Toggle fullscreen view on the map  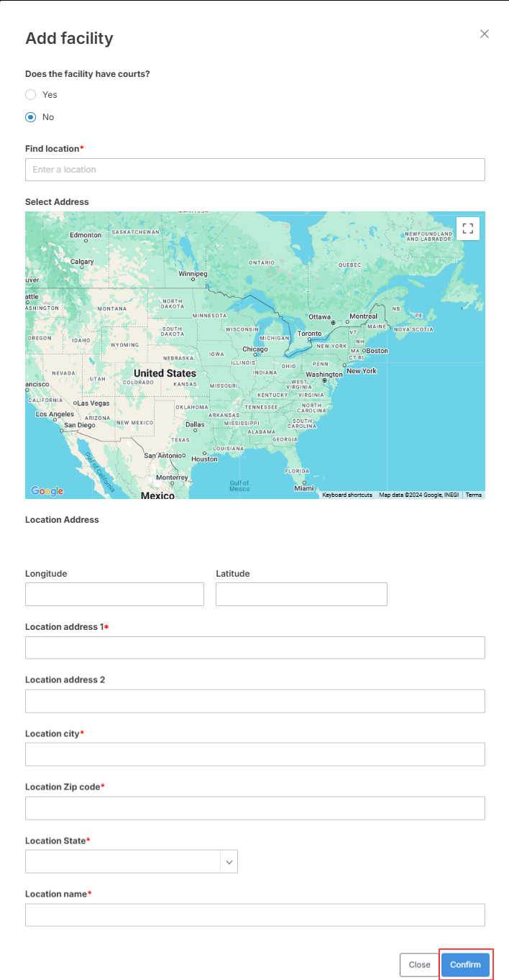click(468, 229)
